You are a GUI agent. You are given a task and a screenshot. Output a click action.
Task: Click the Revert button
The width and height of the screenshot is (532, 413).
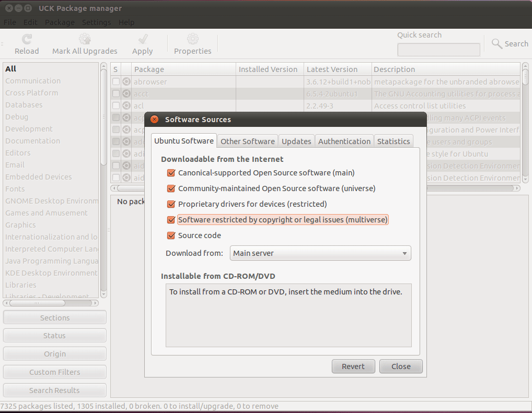tap(353, 367)
